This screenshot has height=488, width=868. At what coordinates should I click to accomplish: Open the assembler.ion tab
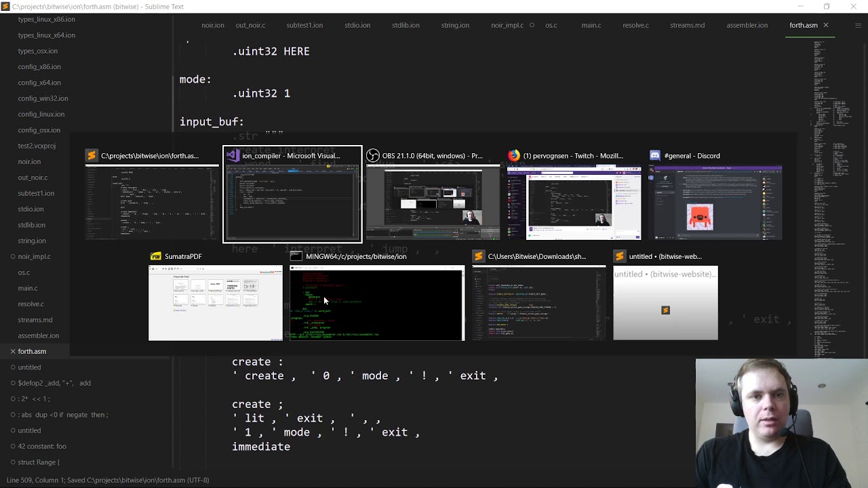[x=747, y=25]
